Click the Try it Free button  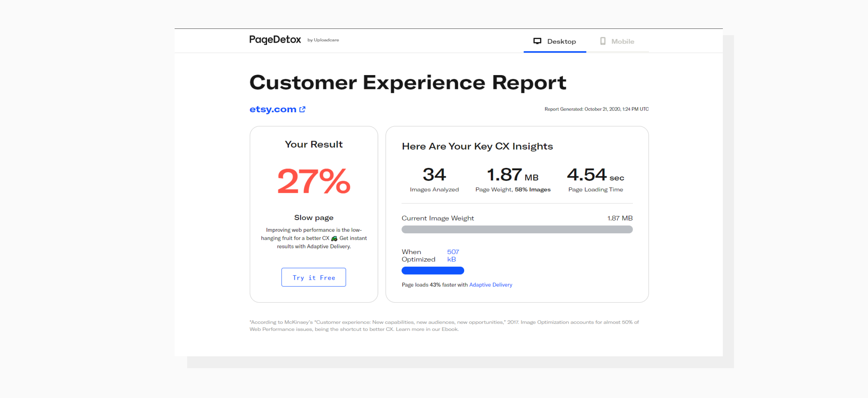pyautogui.click(x=313, y=277)
